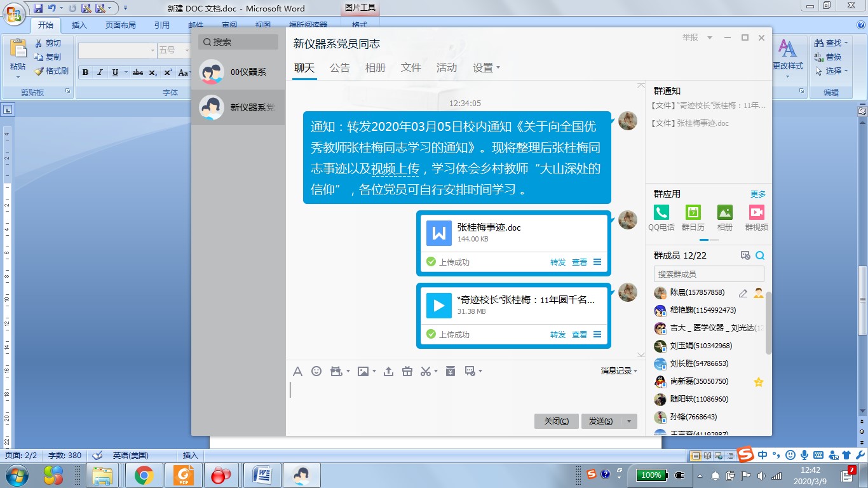
Task: Toggle strikethrough formatting in Word ribbon
Action: [137, 72]
